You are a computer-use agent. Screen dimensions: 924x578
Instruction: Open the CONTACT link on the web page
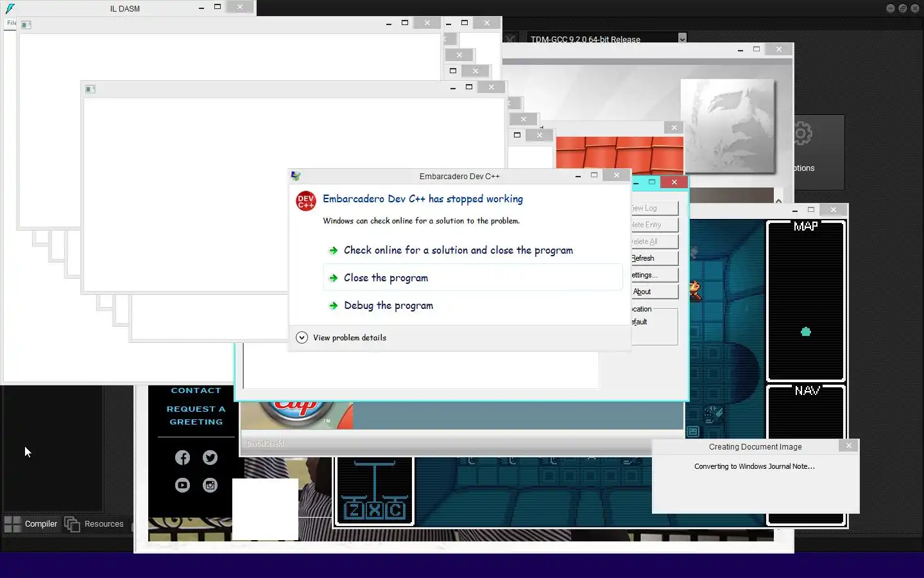tap(196, 390)
